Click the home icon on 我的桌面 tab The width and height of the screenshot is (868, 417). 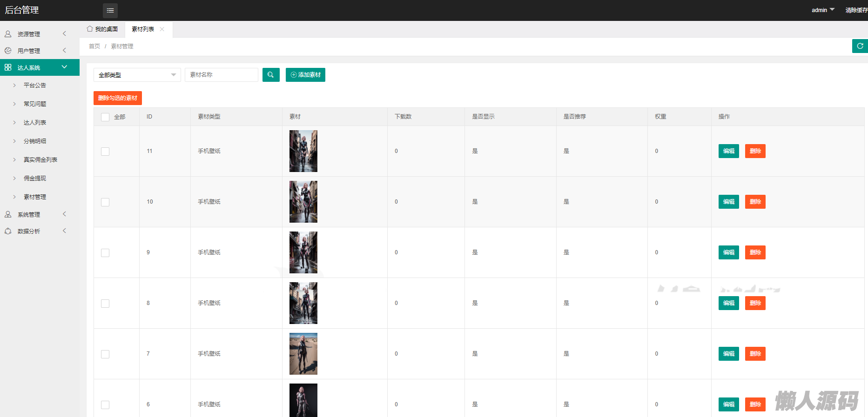click(90, 29)
